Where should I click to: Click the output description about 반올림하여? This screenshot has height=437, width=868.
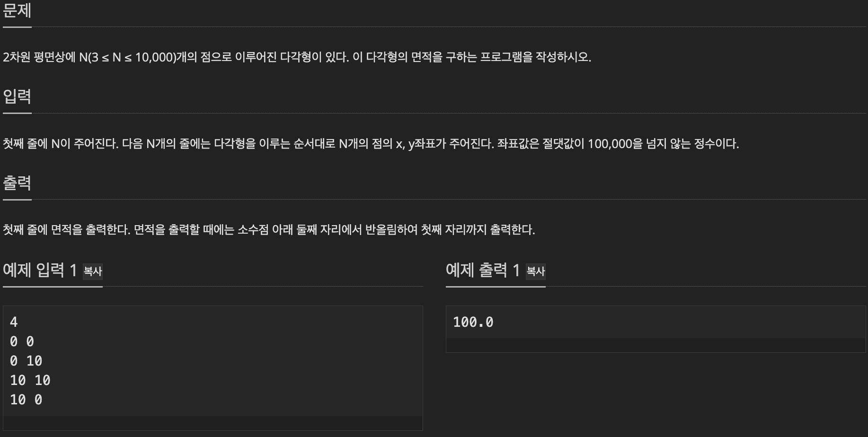click(269, 230)
